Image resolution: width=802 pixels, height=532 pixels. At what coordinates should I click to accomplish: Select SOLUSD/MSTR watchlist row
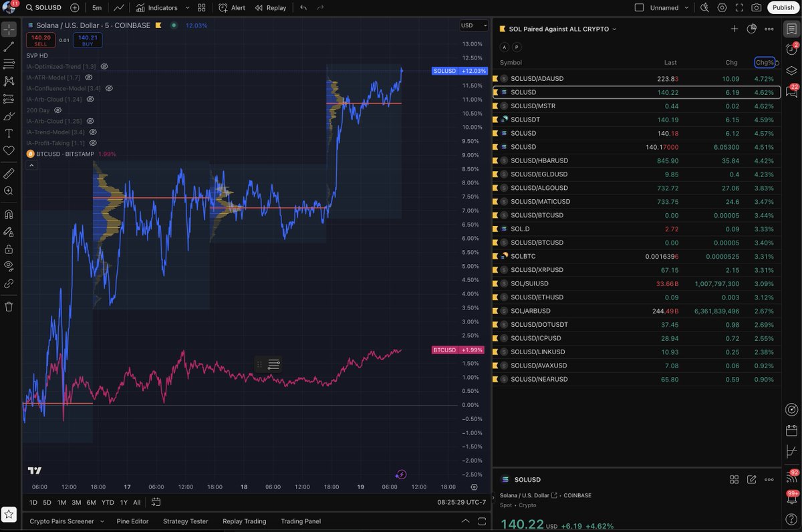636,106
